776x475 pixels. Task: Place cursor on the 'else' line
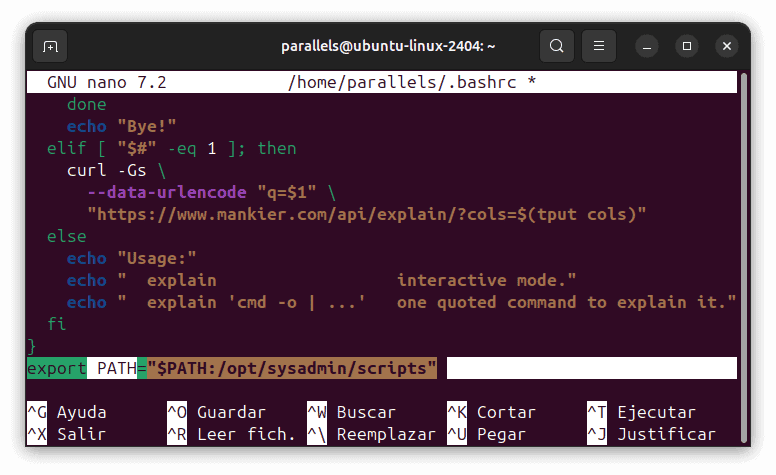[66, 236]
